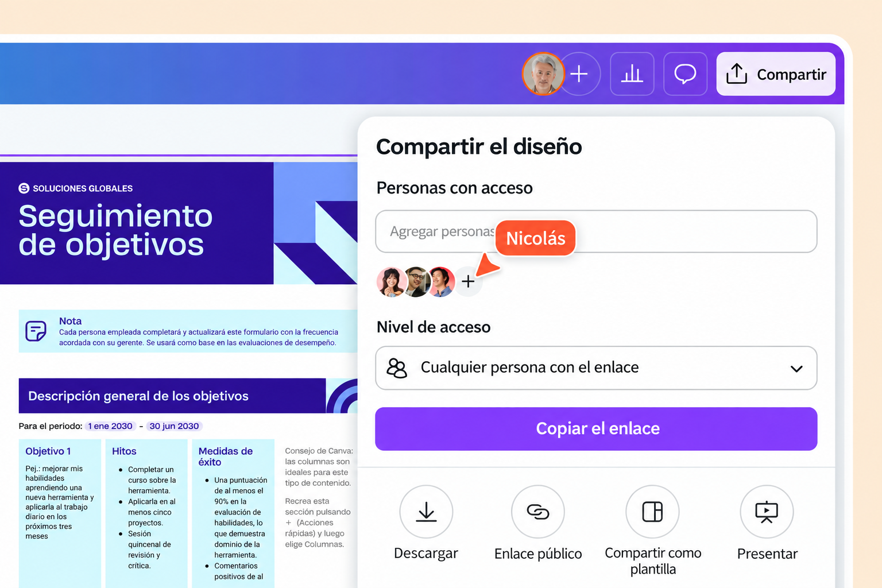Open the comments speech bubble icon
The image size is (882, 588).
(685, 73)
